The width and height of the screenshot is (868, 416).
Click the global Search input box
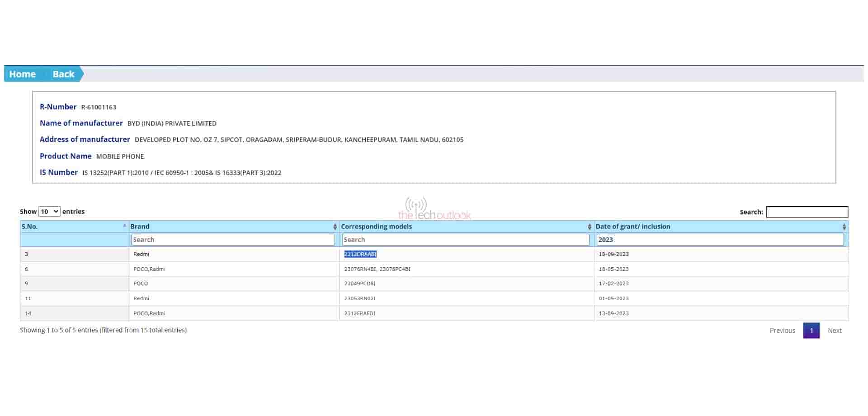pyautogui.click(x=807, y=212)
